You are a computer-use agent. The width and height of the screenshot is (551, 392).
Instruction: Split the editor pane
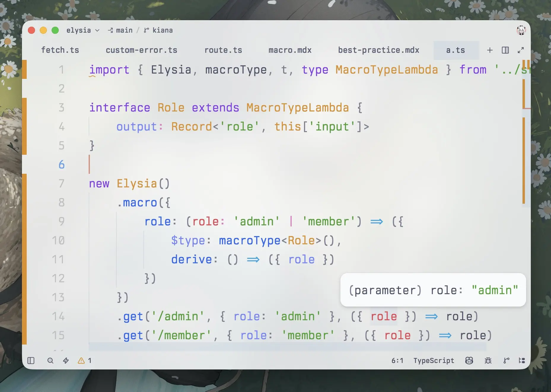click(505, 50)
